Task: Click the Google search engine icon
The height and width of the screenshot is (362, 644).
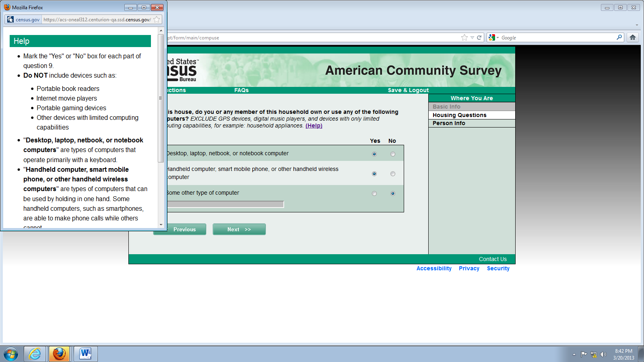Action: 492,37
